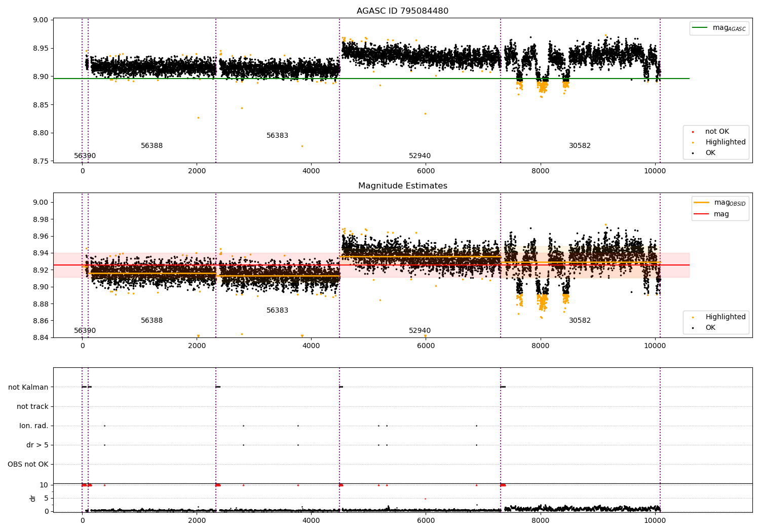
Task: Click the 'Ion. rad.' axis label
Action: pos(34,426)
